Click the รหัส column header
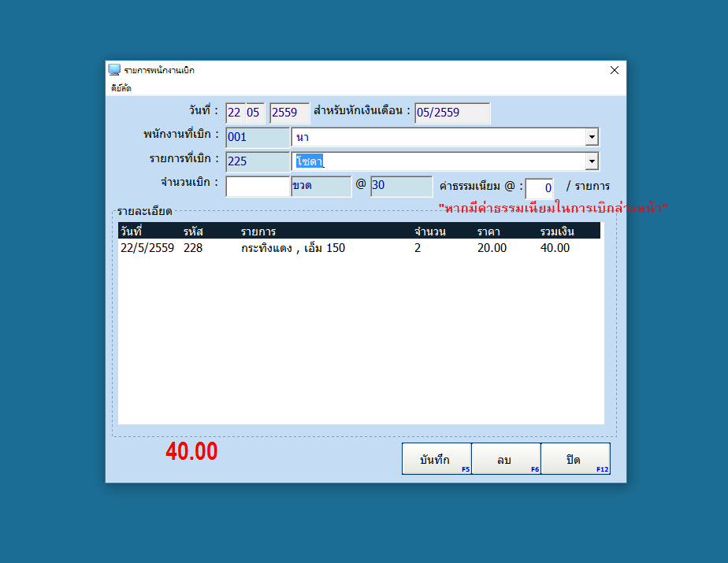The height and width of the screenshot is (563, 728). [193, 231]
